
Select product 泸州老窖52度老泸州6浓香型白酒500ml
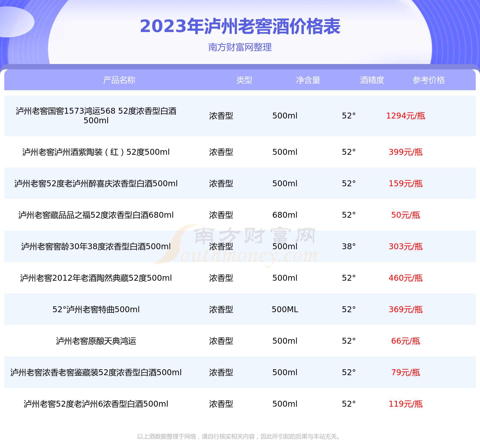[96, 404]
